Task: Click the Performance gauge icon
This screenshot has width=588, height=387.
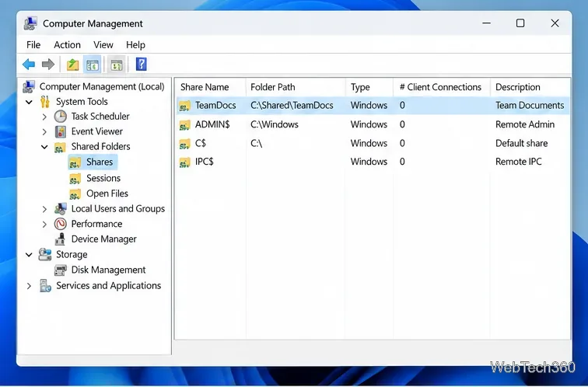Action: point(61,224)
